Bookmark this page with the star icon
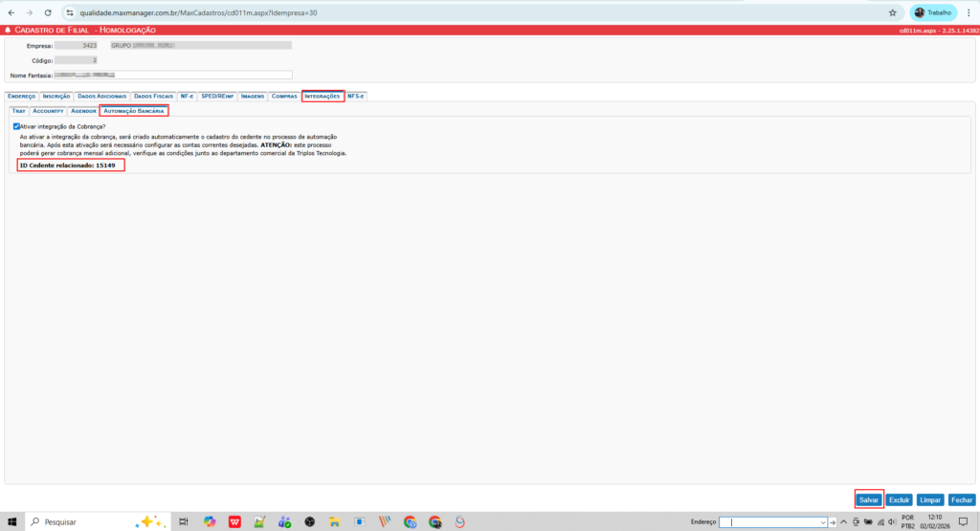Viewport: 980px width, 531px height. [x=892, y=12]
